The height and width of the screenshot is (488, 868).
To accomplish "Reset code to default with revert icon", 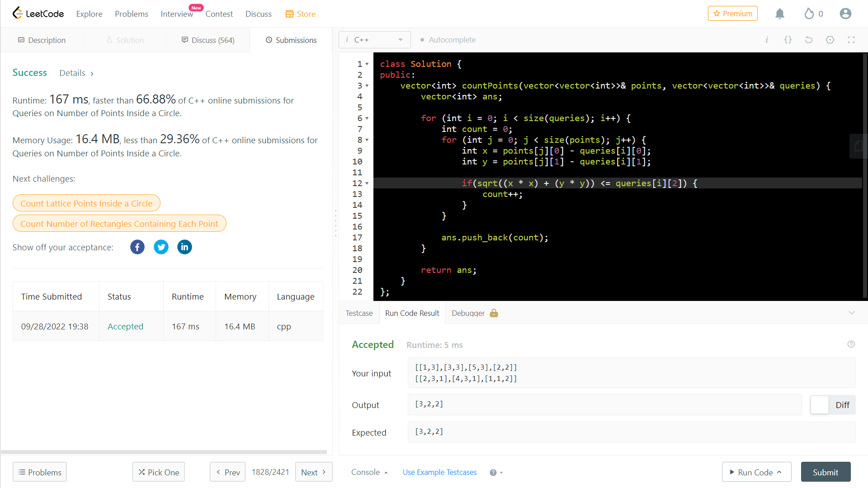I will 809,40.
